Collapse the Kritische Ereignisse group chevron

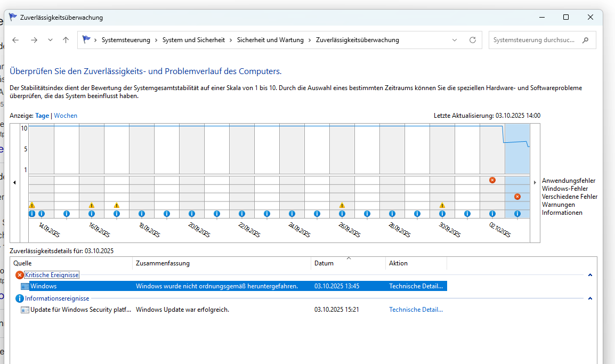coord(590,275)
